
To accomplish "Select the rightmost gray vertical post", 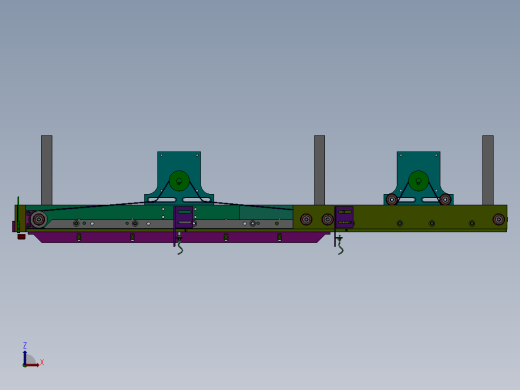I will [x=488, y=170].
